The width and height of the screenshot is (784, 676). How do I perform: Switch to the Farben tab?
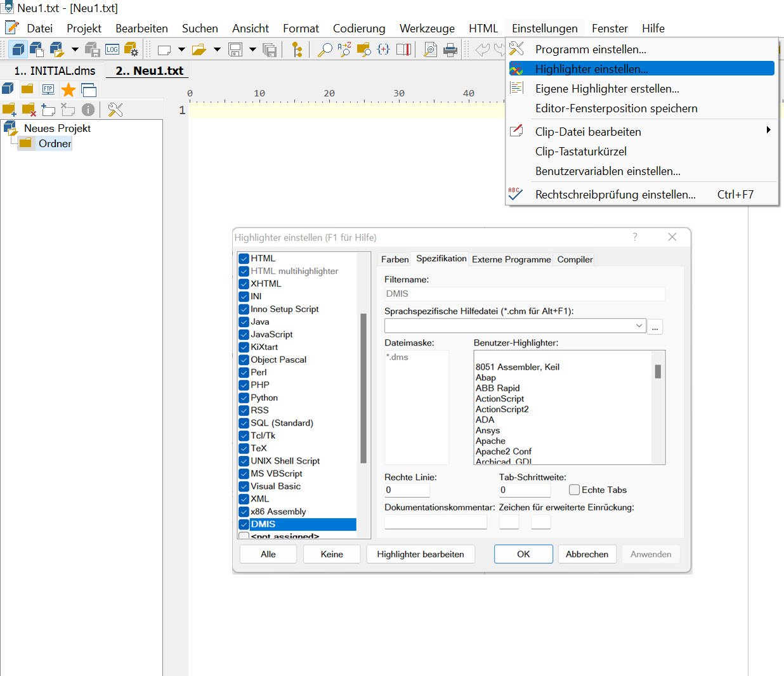(395, 259)
